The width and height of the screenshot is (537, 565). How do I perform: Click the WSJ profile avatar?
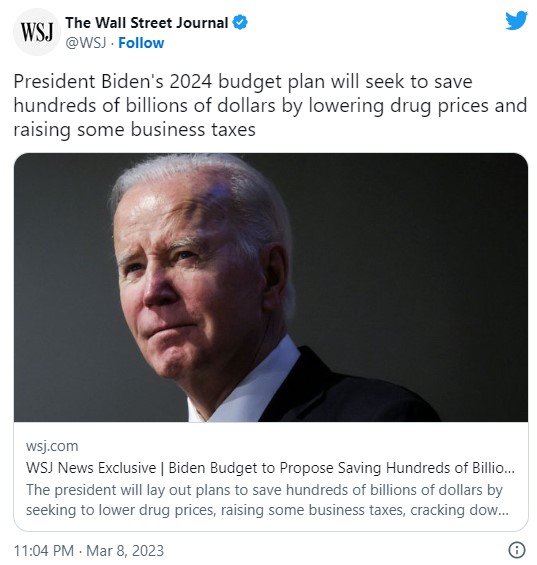[37, 32]
